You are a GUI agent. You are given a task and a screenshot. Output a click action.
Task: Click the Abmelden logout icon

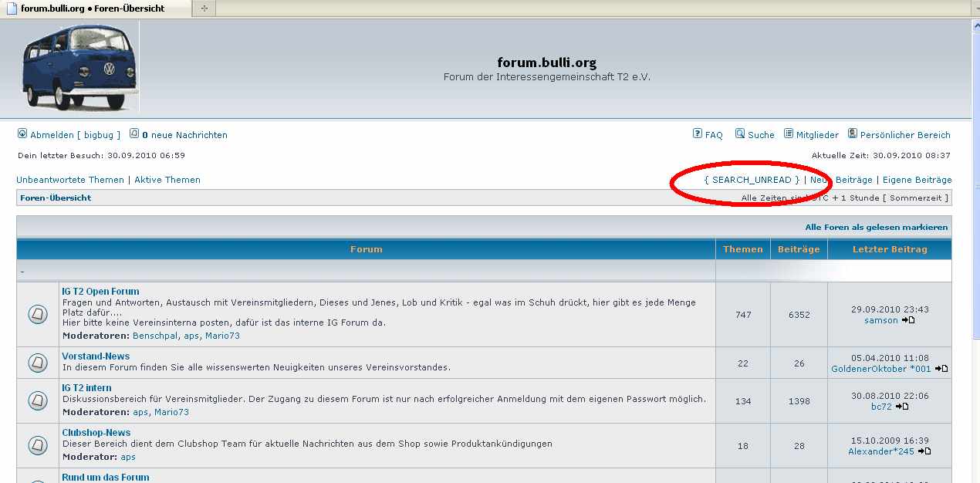(x=22, y=133)
